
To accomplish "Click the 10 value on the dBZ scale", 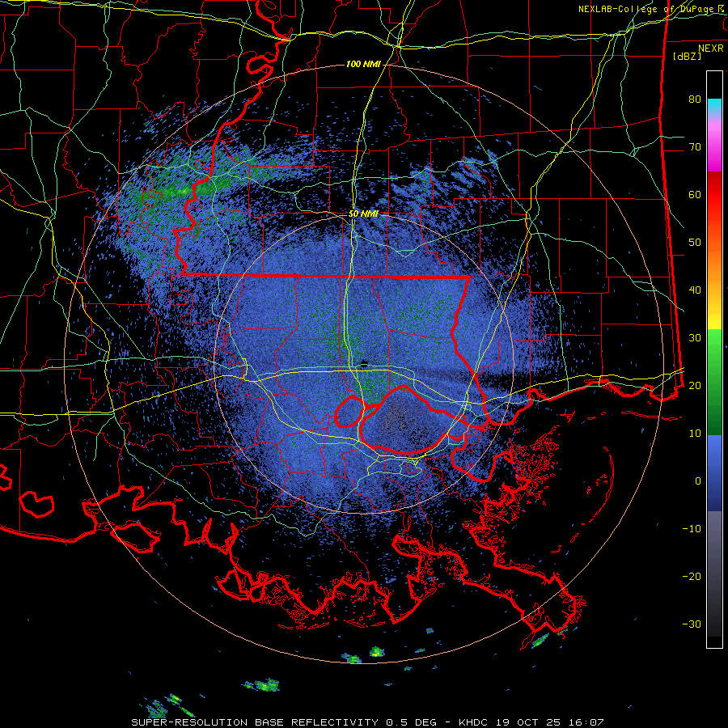I will point(695,434).
